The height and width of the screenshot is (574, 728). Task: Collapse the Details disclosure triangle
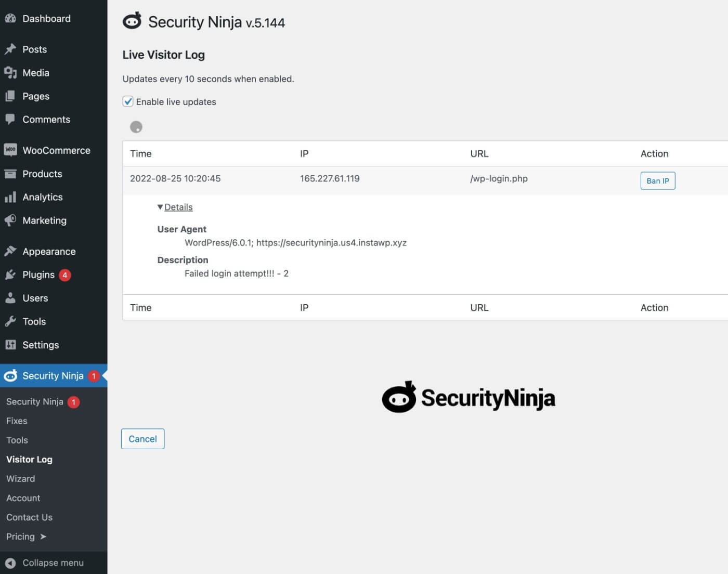(160, 207)
